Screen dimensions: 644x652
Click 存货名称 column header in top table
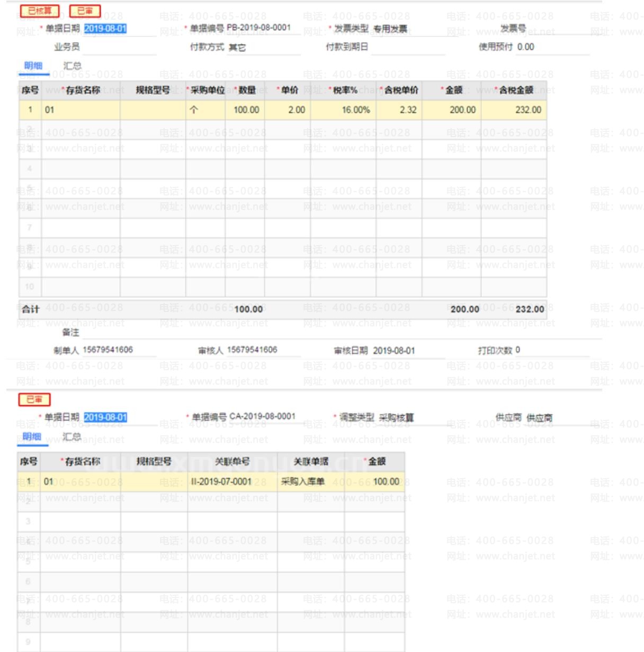[80, 90]
